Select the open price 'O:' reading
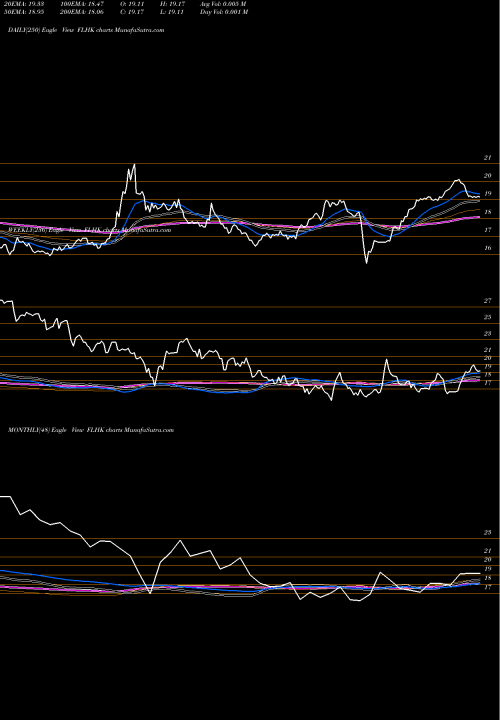This screenshot has height=720, width=500. point(133,4)
